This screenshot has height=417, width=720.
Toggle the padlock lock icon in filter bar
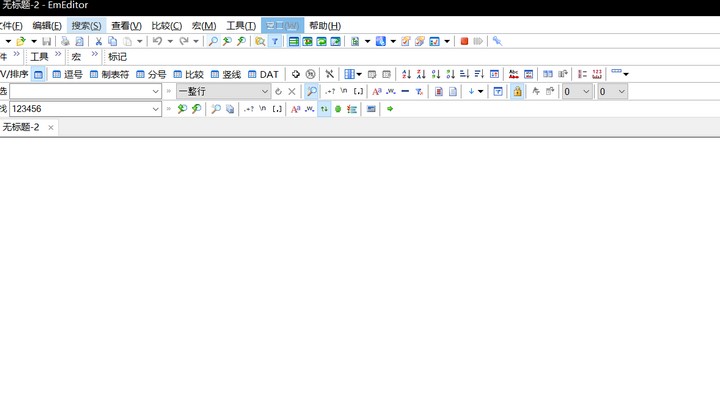click(517, 91)
